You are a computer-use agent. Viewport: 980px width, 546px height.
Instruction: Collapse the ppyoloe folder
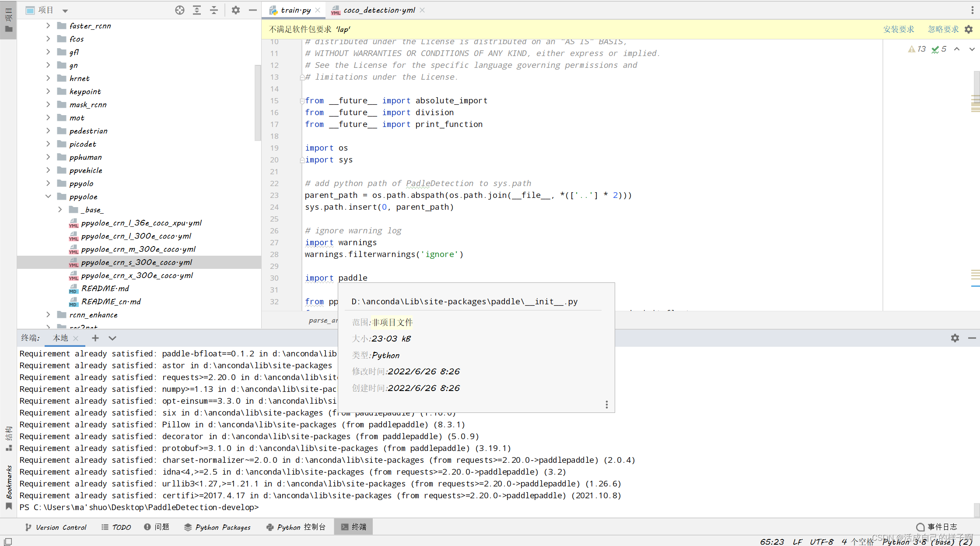[x=48, y=196]
